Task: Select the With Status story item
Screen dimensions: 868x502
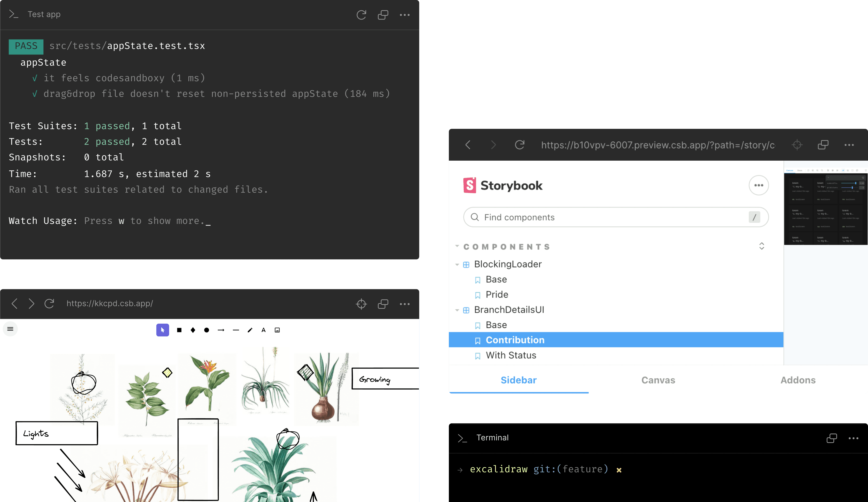Action: coord(510,355)
